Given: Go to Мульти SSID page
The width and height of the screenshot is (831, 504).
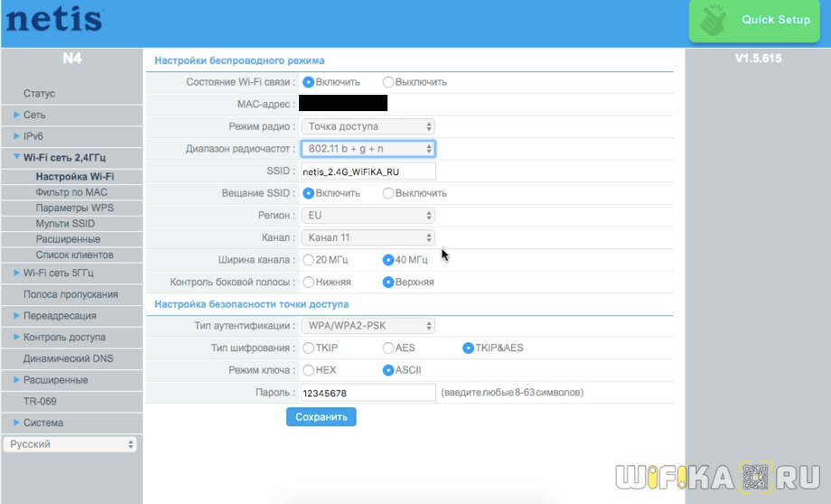Looking at the screenshot, I should point(65,223).
